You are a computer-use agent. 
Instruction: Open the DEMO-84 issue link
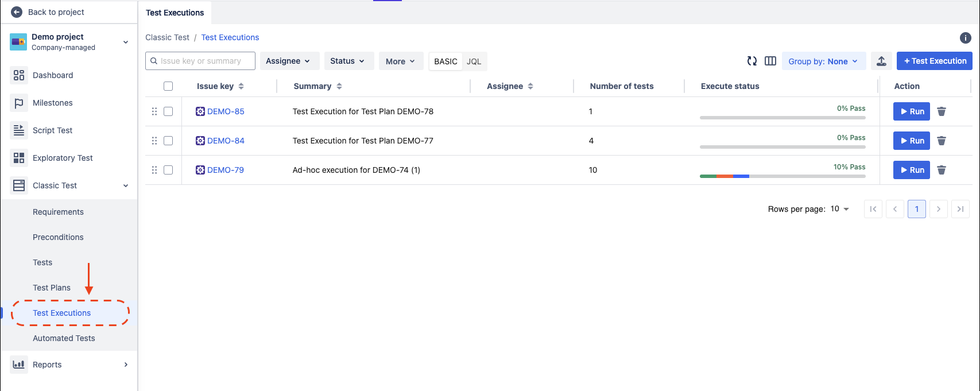click(226, 141)
